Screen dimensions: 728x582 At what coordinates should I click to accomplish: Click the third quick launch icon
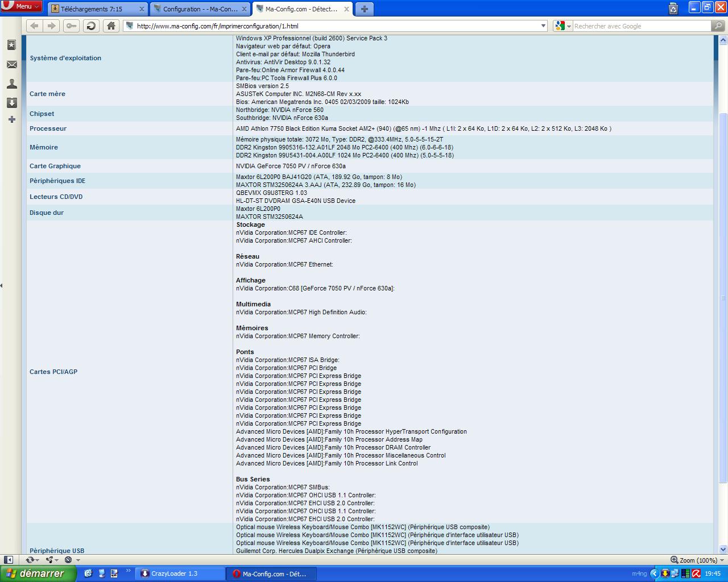[x=114, y=573]
